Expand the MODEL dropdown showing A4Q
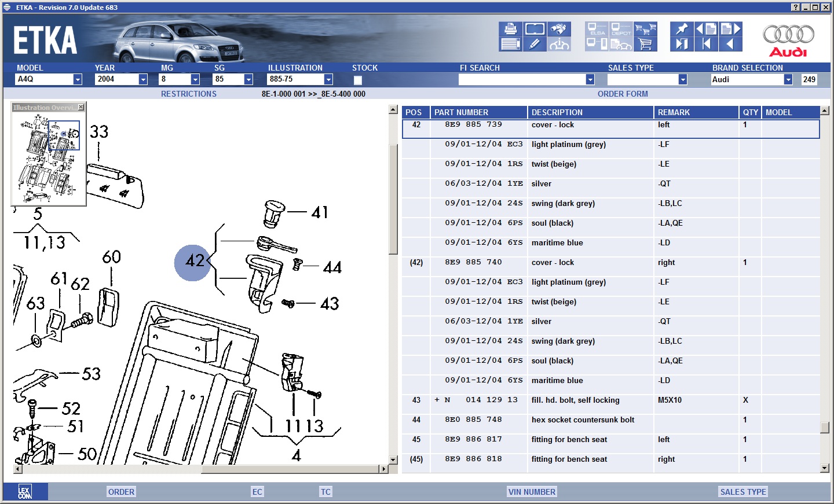Screen dimensions: 834x504 pos(78,79)
